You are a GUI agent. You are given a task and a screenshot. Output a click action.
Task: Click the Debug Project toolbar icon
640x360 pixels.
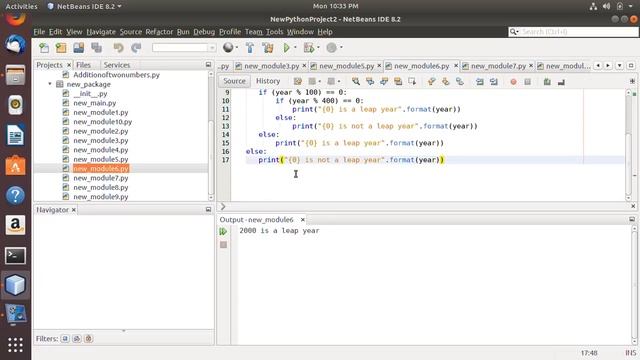click(x=309, y=48)
